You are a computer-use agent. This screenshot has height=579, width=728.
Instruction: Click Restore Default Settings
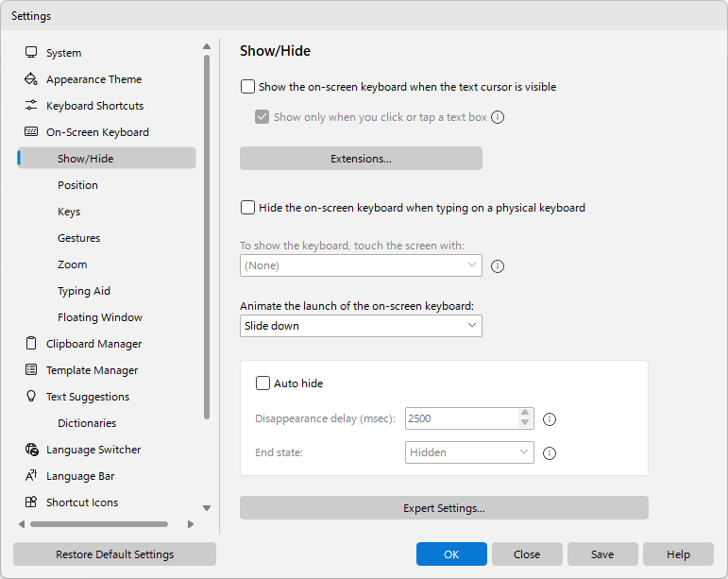[114, 553]
